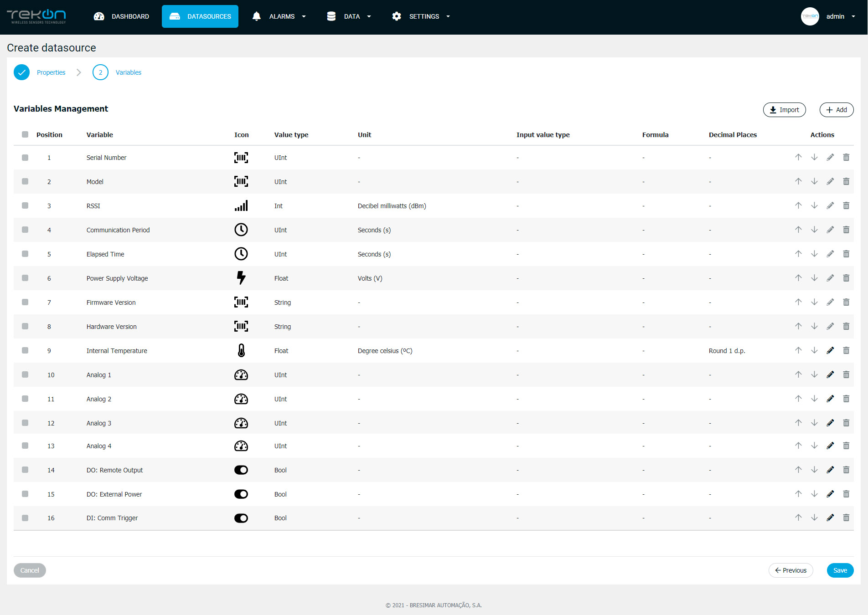Click the Power Supply Voltage lightning icon
868x615 pixels.
tap(241, 278)
